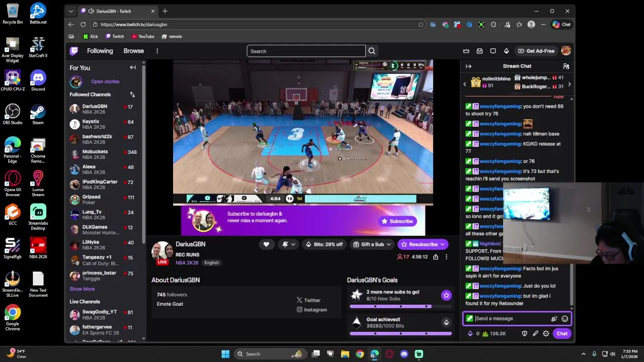644x362 pixels.
Task: Open the user profile avatar menu
Action: 566,51
